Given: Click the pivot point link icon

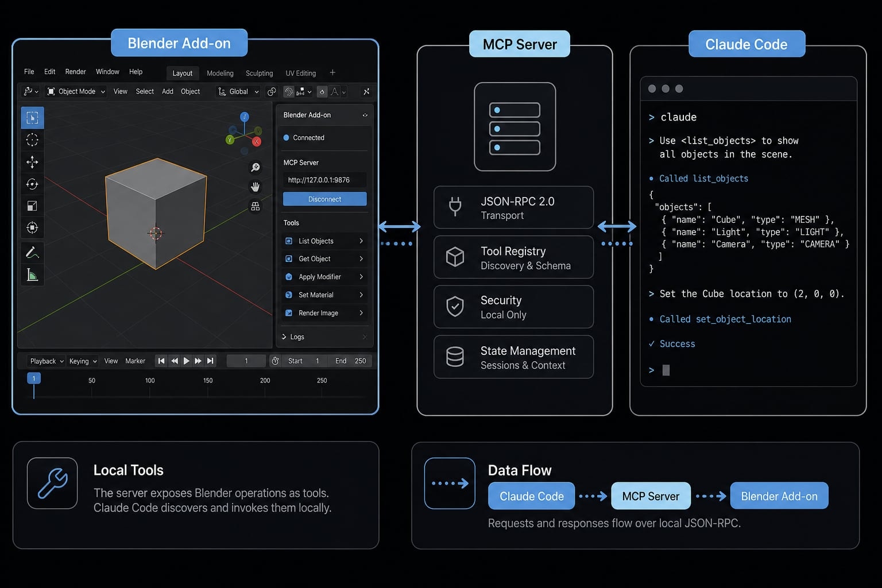Looking at the screenshot, I should coord(272,91).
